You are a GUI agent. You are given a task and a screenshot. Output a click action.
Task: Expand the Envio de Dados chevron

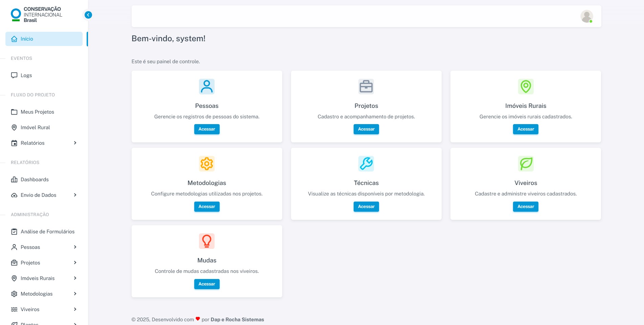click(75, 195)
